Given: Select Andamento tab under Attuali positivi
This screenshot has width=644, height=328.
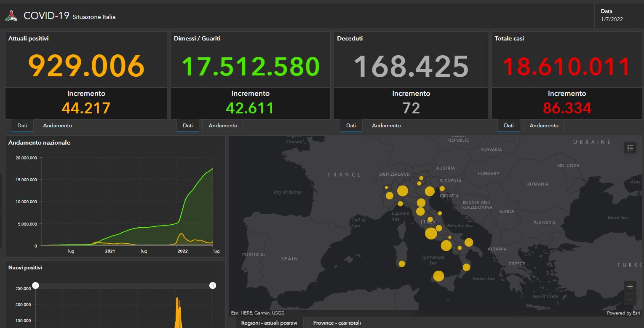Looking at the screenshot, I should 57,126.
